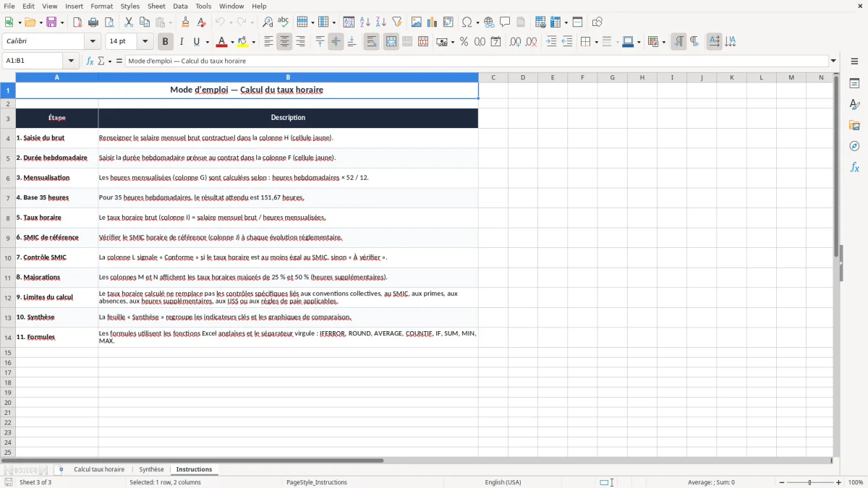Viewport: 868px width, 488px height.
Task: Click Sort Descending icon
Action: [x=380, y=22]
